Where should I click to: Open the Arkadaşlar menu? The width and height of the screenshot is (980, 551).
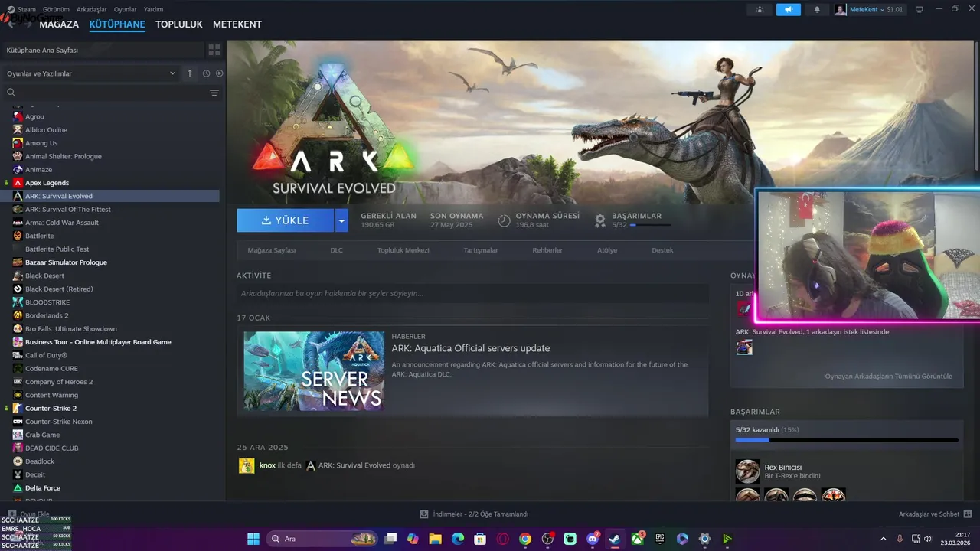coord(92,9)
